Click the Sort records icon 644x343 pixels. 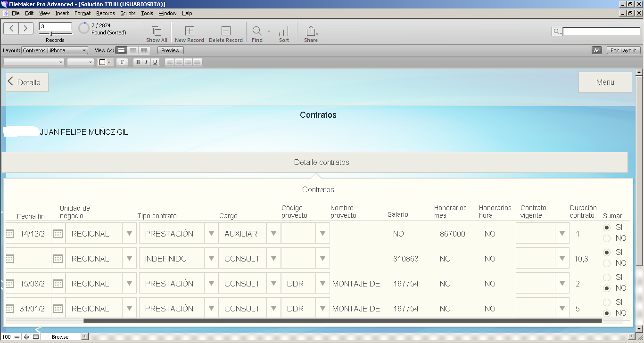(x=284, y=32)
